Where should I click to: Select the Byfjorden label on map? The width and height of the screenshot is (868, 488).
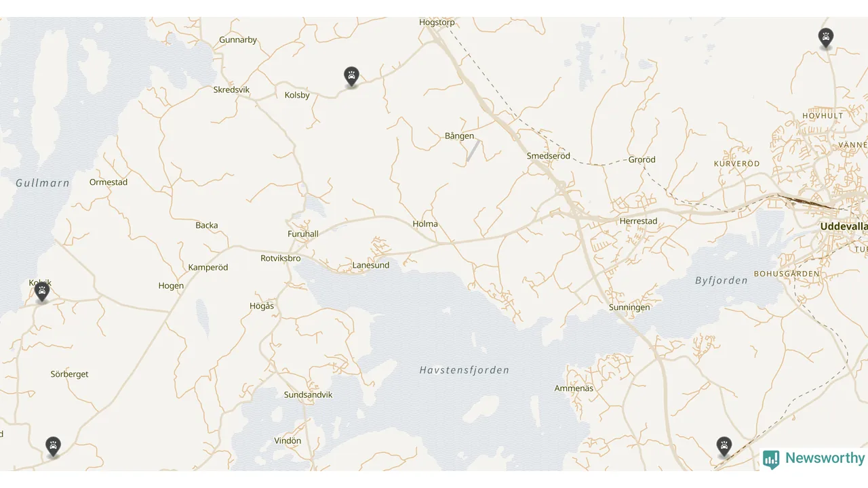click(x=722, y=280)
